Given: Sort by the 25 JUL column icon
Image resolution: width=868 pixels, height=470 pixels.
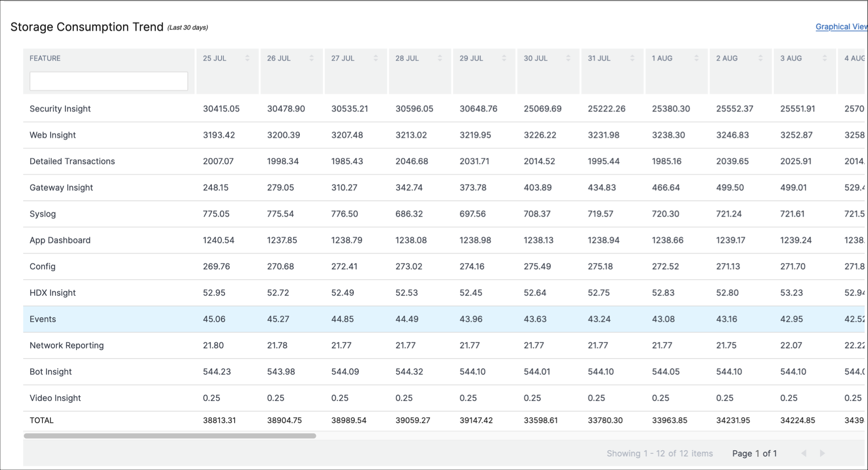Looking at the screenshot, I should click(247, 58).
